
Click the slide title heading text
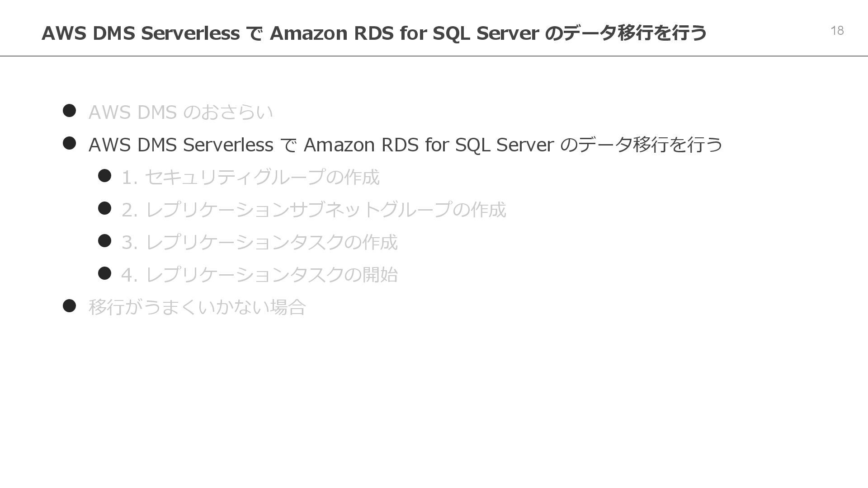point(374,33)
